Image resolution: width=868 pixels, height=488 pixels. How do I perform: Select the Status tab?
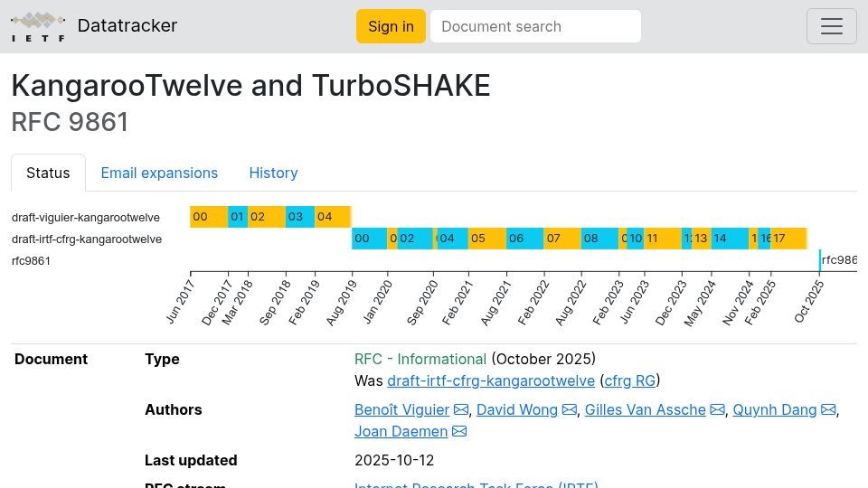click(48, 173)
